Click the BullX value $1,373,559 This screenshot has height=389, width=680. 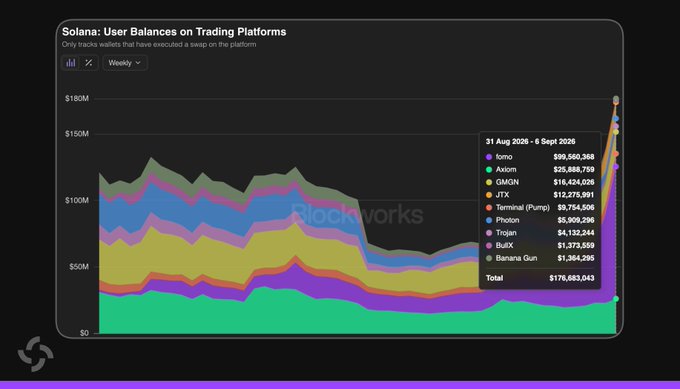[x=575, y=245]
